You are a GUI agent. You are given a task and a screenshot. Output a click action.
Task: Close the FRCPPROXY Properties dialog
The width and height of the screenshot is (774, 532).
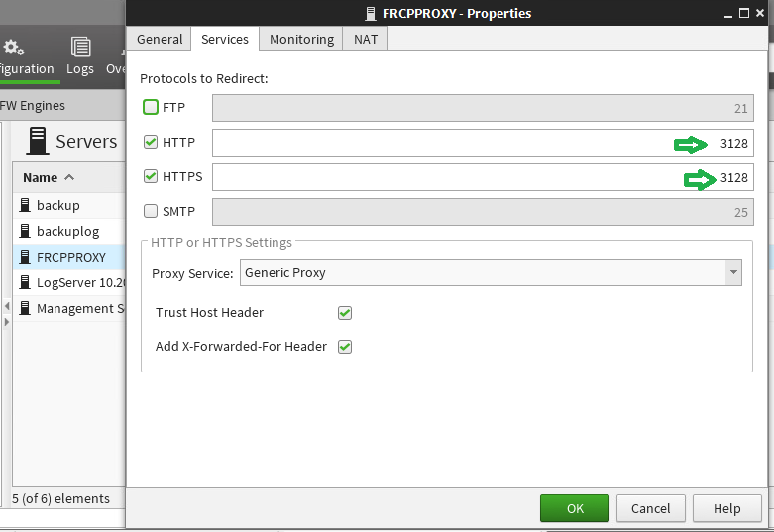[x=760, y=13]
